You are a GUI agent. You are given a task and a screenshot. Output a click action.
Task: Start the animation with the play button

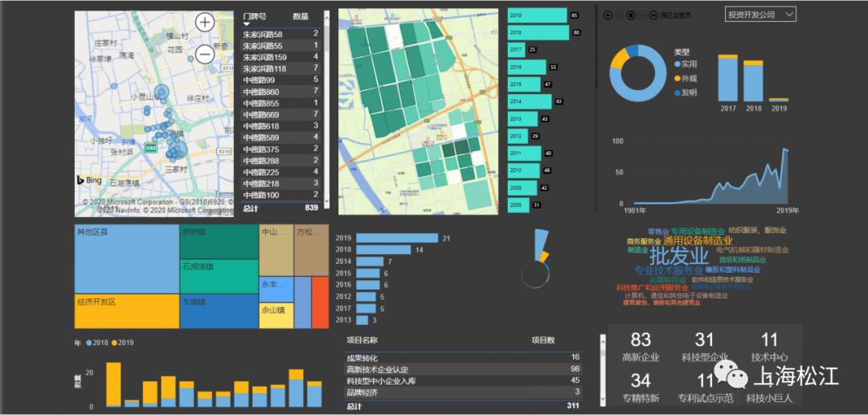pos(608,15)
